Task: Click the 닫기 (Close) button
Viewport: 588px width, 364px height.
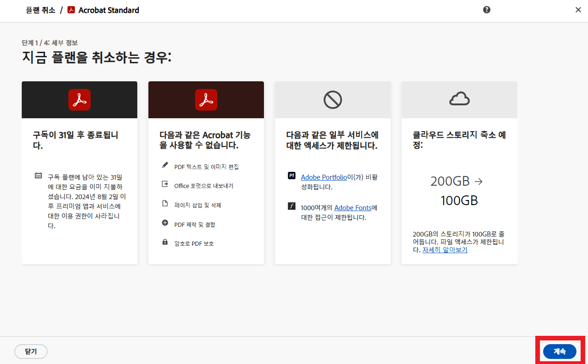Action: [x=31, y=352]
